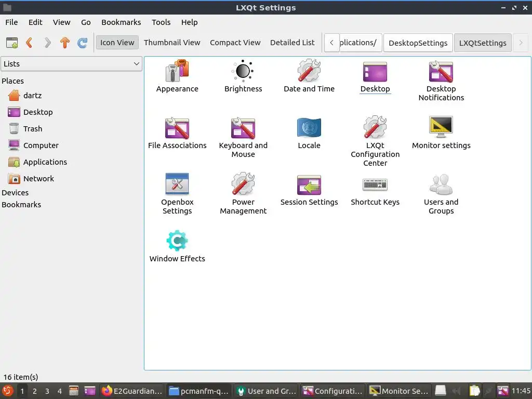Click the taskbar clock showing 11:45
Image resolution: width=532 pixels, height=399 pixels.
tap(521, 391)
